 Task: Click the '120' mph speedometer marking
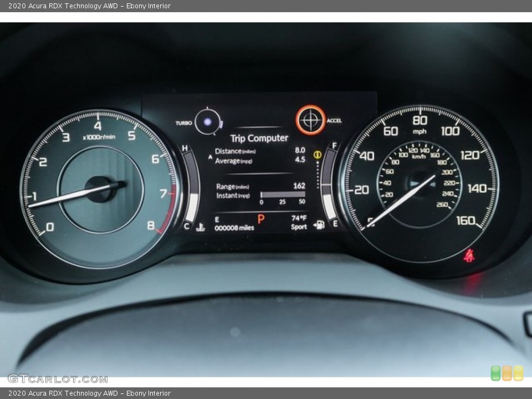point(470,155)
